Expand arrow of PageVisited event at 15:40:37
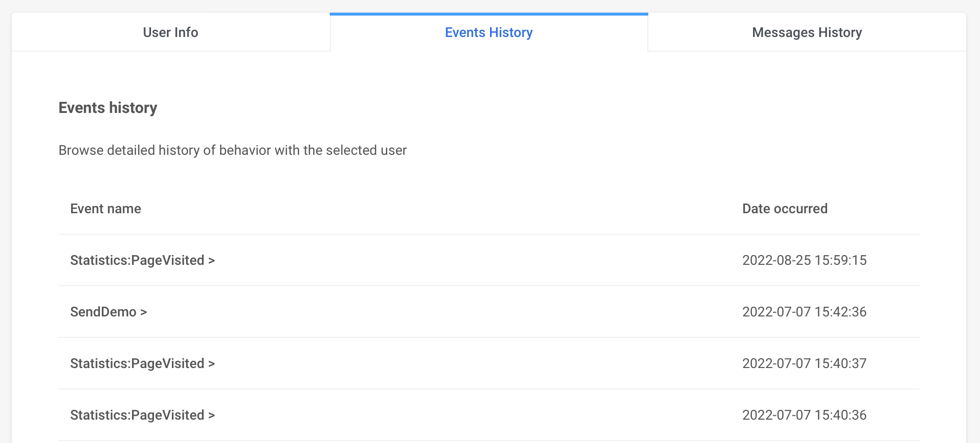This screenshot has height=443, width=980. (x=211, y=364)
